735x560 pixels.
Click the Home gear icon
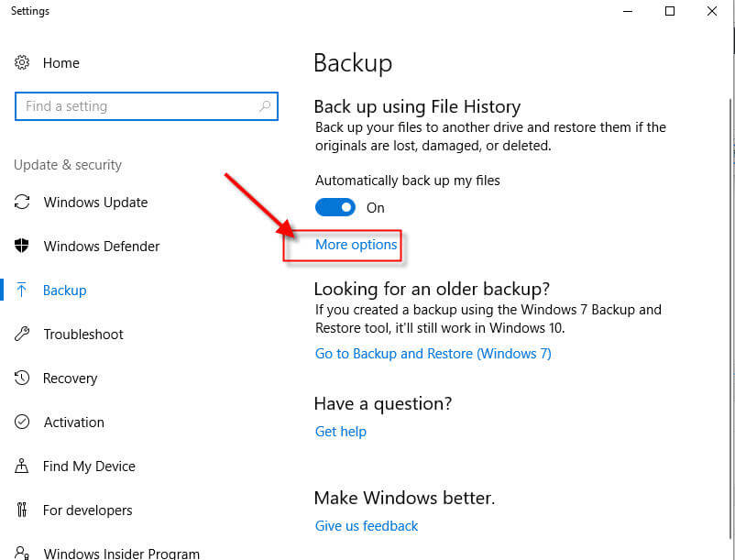[x=22, y=62]
